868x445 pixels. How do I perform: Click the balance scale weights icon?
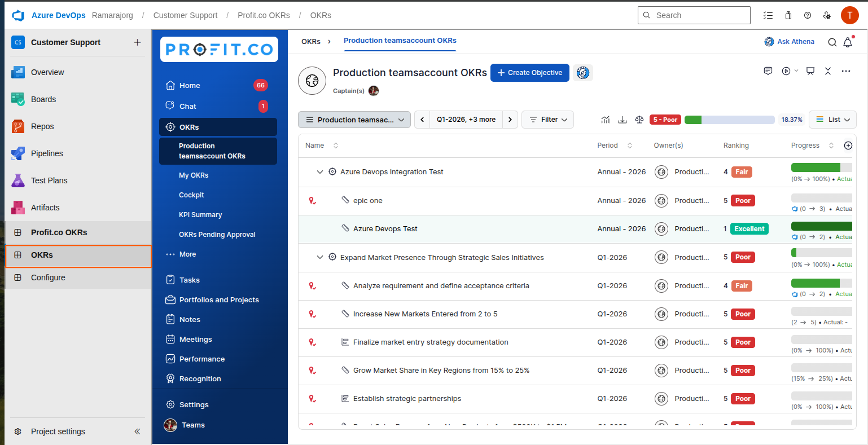click(639, 120)
